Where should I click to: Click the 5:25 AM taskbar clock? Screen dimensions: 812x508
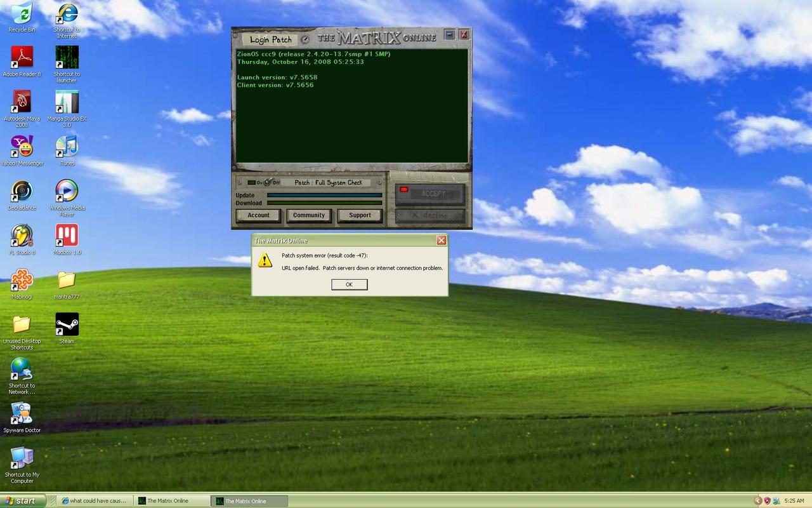pos(794,500)
